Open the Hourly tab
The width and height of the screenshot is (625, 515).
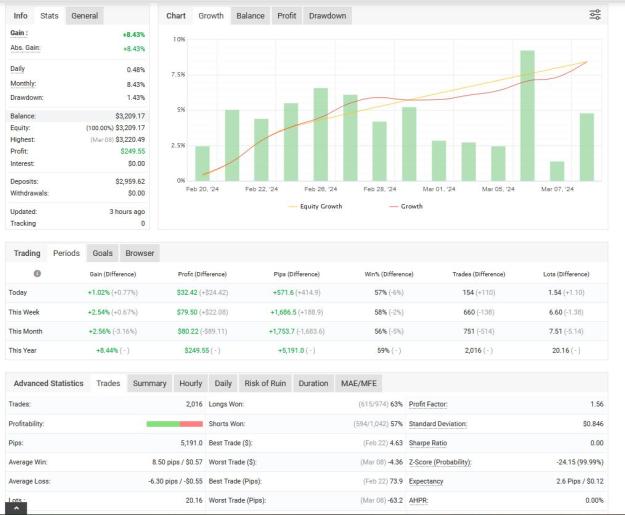[191, 383]
